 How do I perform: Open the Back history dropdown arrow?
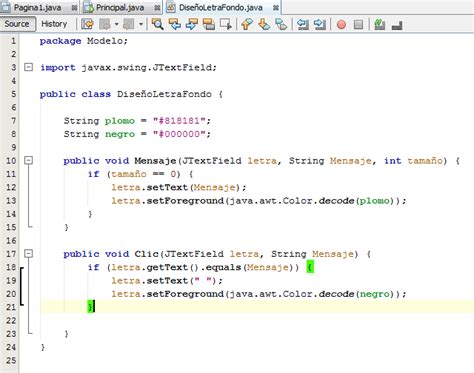[116, 24]
